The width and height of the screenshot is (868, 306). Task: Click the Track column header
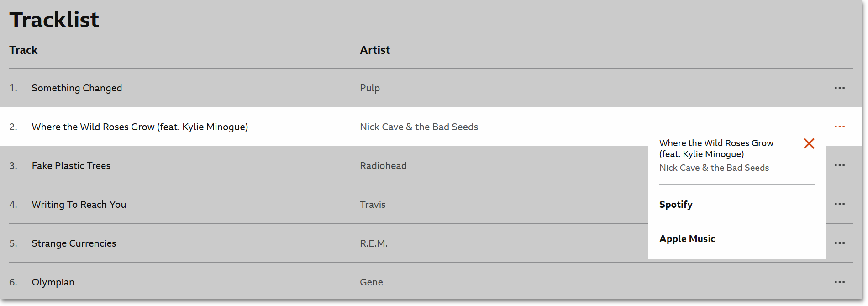tap(23, 50)
